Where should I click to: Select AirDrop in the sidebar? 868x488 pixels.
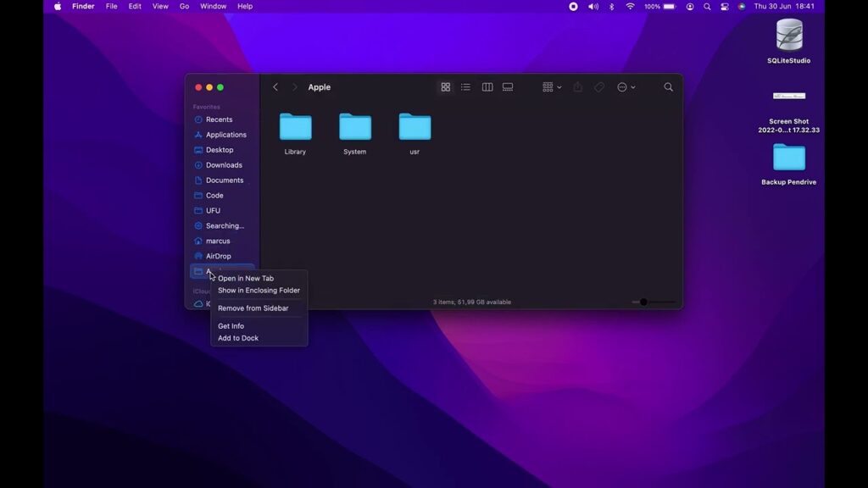218,256
